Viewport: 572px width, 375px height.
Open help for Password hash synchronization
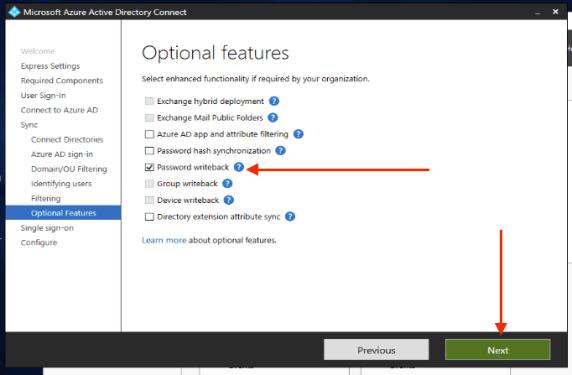coord(280,151)
